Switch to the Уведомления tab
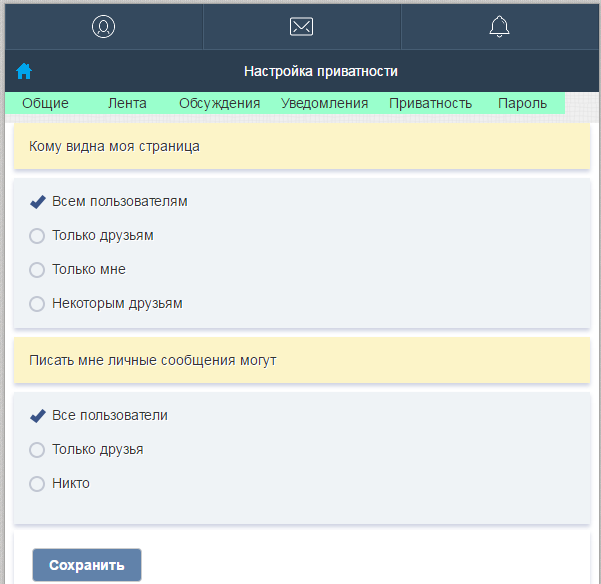The width and height of the screenshot is (601, 584). 324,103
